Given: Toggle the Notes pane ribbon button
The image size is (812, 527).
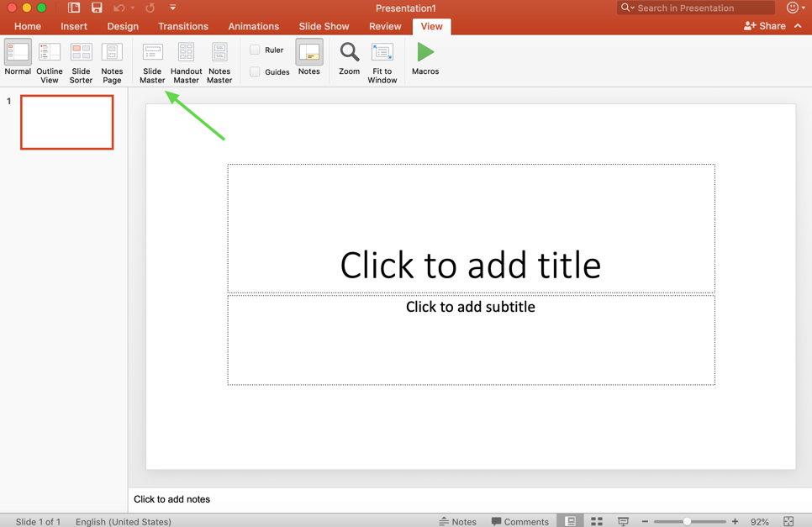Looking at the screenshot, I should pos(308,59).
